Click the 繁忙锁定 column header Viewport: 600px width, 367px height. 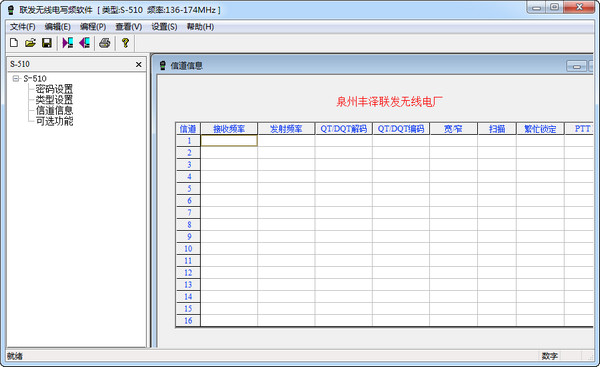(540, 129)
